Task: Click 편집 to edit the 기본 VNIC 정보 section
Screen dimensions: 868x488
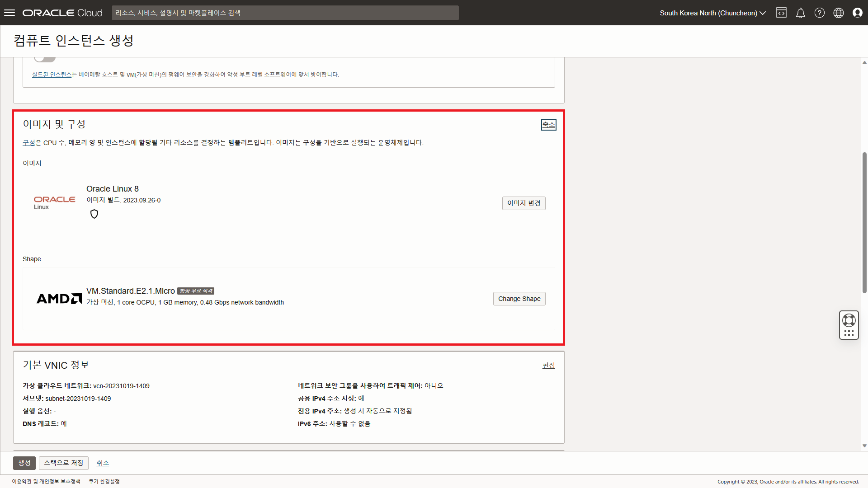Action: coord(548,365)
